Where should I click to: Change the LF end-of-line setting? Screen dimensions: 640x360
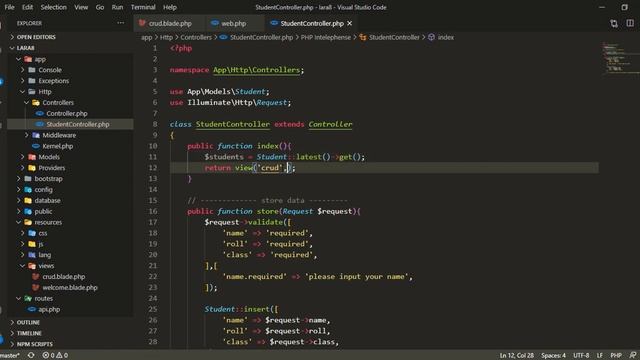[600, 356]
